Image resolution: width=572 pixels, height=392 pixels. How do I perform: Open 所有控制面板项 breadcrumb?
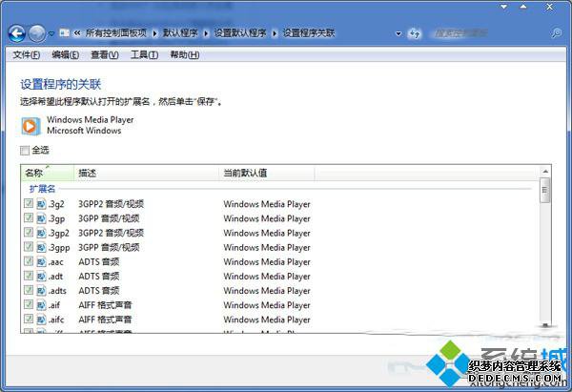[116, 33]
